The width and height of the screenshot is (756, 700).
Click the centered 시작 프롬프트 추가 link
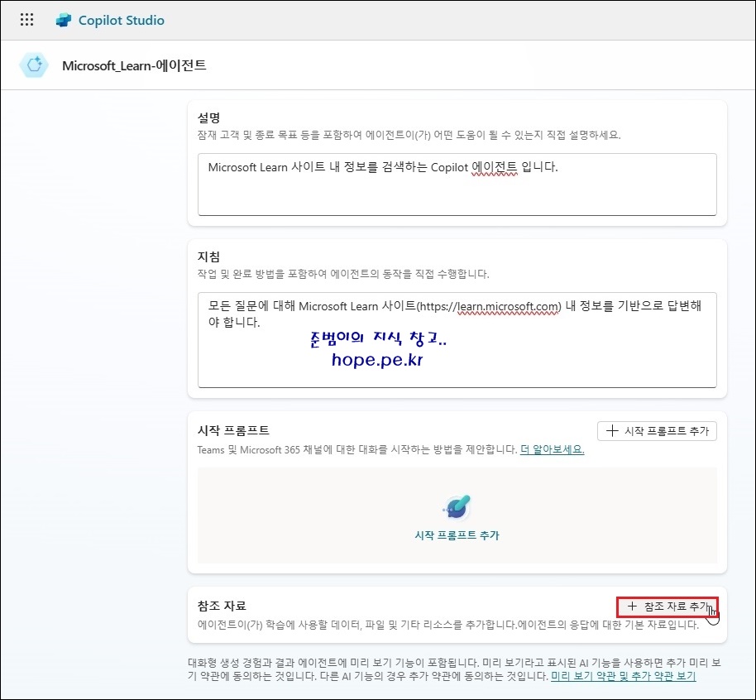tap(457, 535)
